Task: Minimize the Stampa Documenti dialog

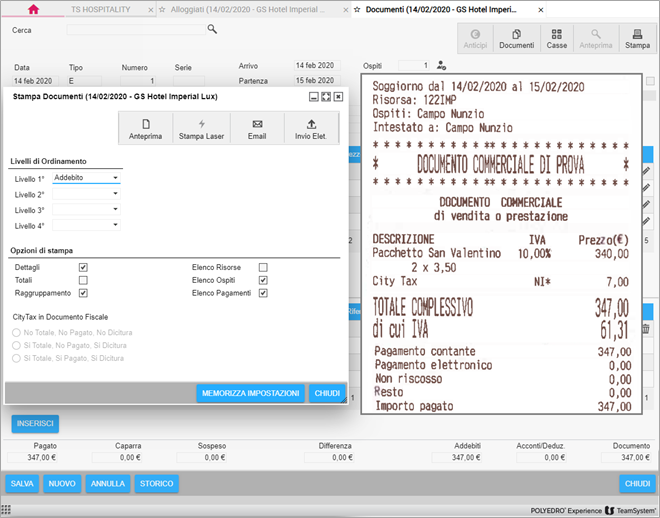Action: click(314, 97)
